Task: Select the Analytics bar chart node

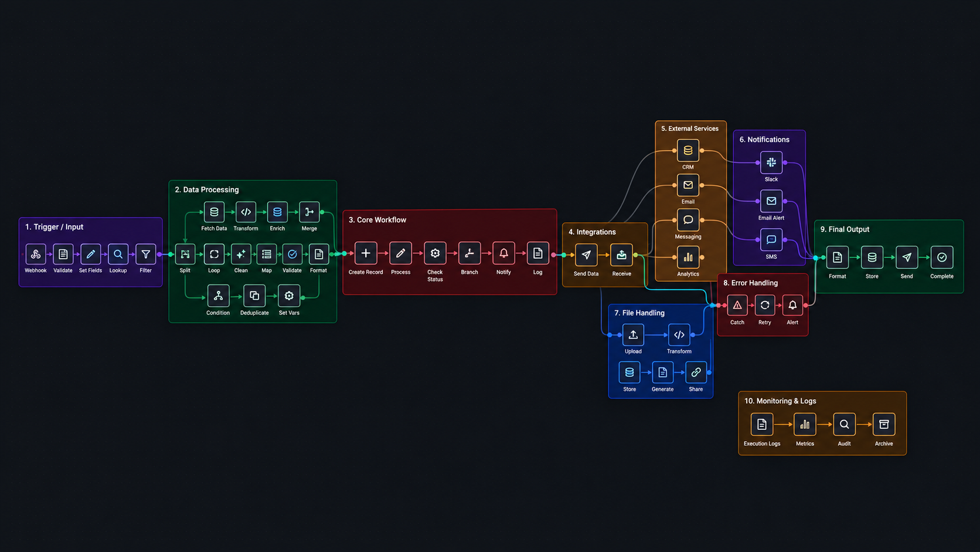Action: (688, 257)
